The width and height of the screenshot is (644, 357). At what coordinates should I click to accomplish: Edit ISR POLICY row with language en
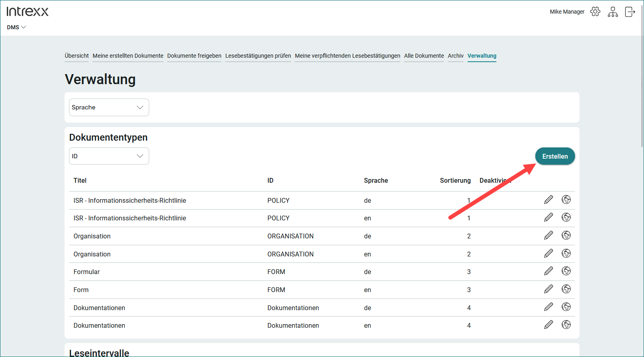click(x=549, y=217)
